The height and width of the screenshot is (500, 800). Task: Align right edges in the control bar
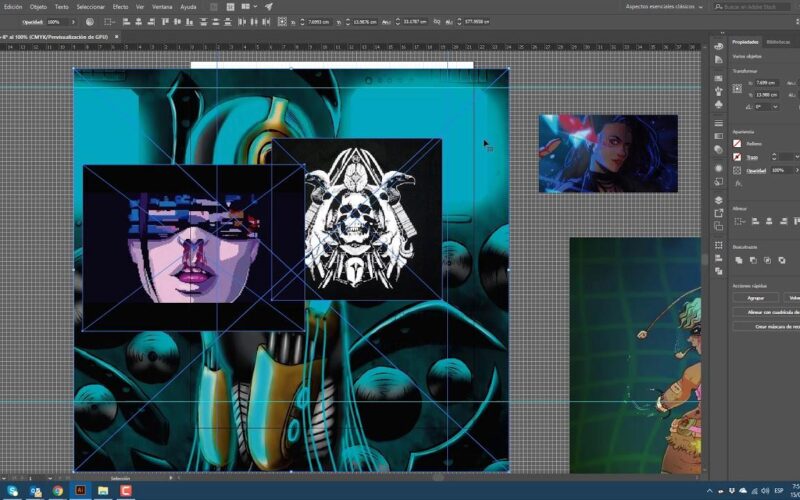pyautogui.click(x=152, y=22)
